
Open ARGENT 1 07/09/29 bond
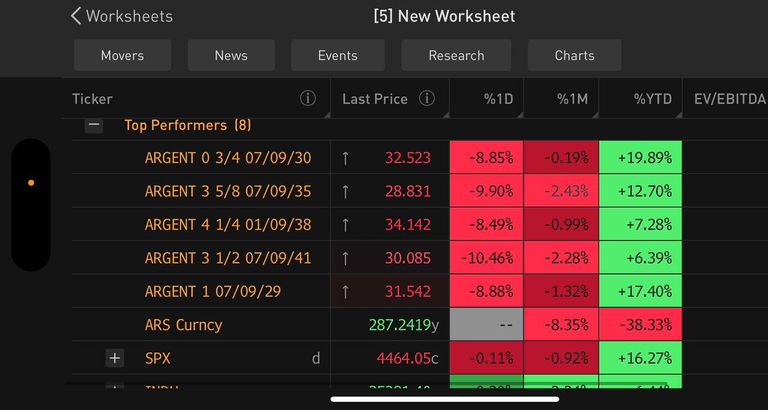(x=213, y=291)
